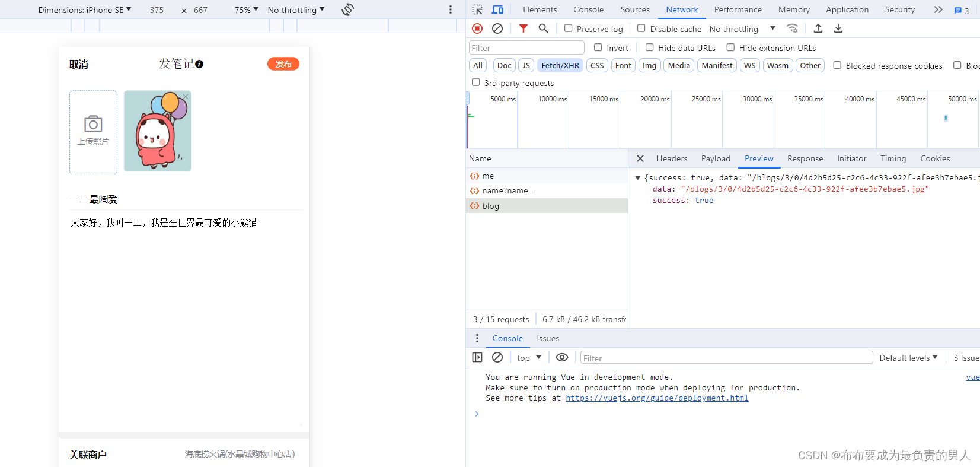Select the name?name= request row
The width and height of the screenshot is (980, 467).
tap(547, 190)
